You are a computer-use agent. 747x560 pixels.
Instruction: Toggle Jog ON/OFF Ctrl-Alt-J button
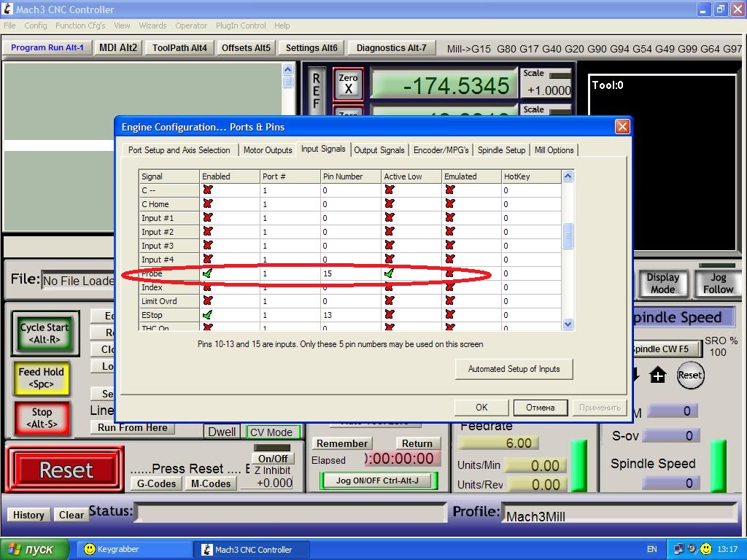click(x=377, y=481)
